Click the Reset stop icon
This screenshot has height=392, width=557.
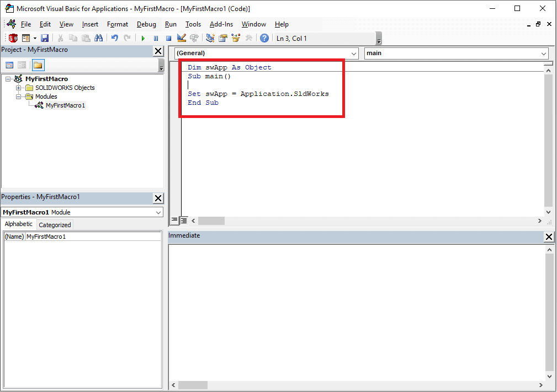point(169,38)
